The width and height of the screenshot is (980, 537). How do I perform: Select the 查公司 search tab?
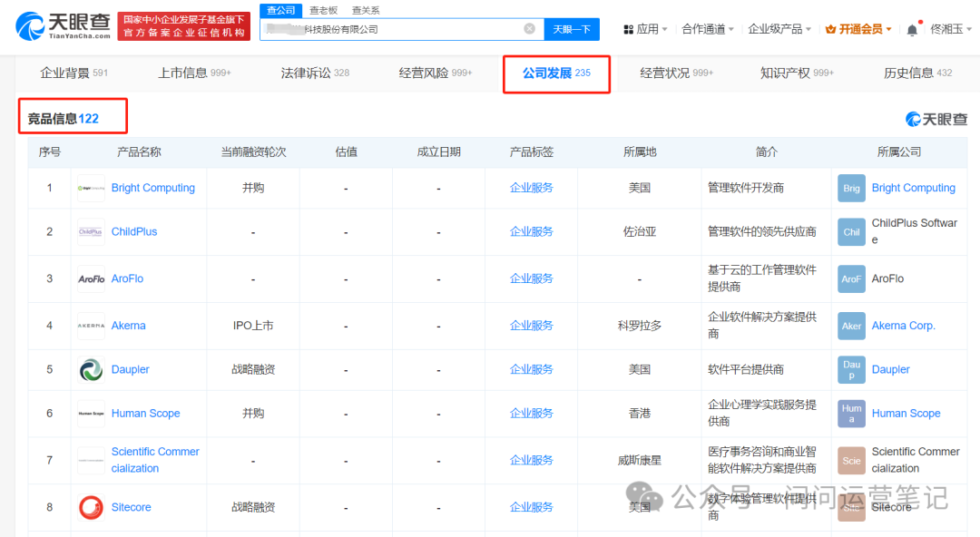coord(280,10)
